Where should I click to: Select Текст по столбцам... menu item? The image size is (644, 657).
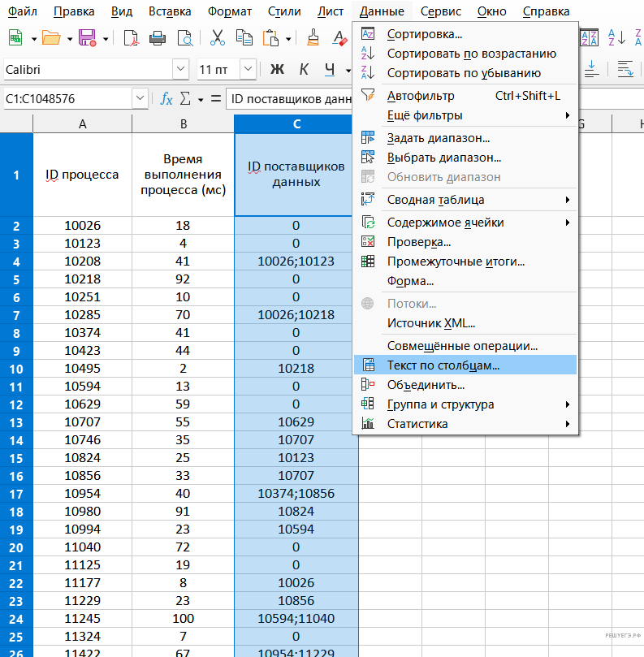pos(465,365)
